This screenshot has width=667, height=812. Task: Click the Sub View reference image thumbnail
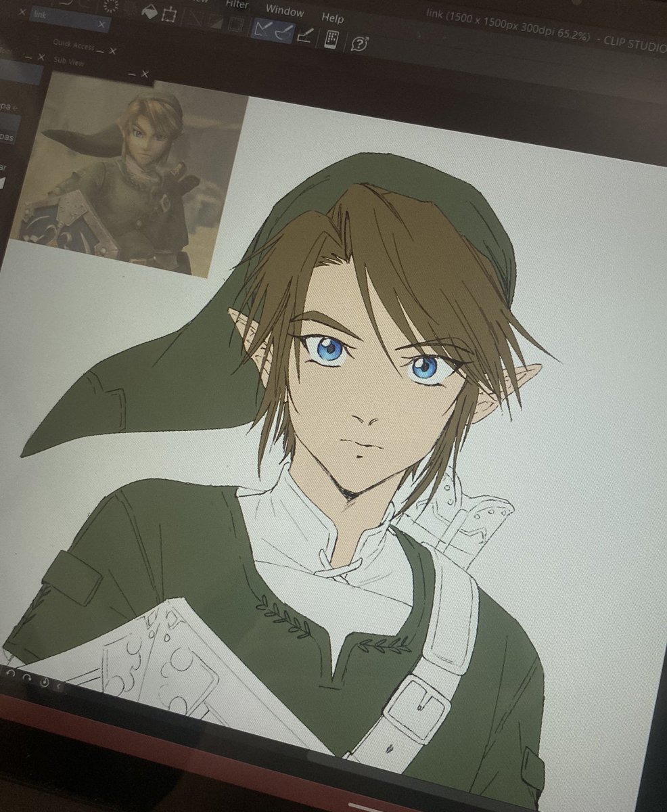(129, 174)
